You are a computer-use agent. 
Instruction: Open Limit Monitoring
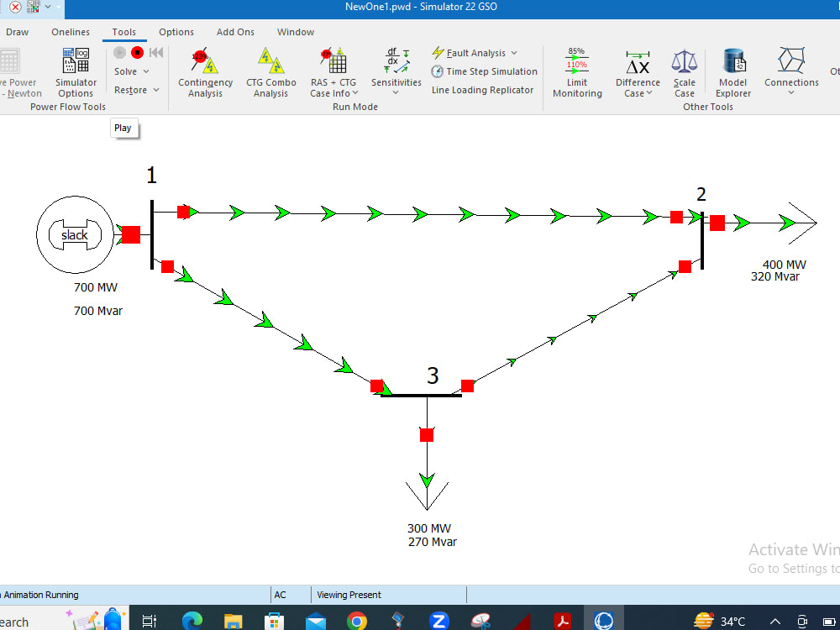[577, 73]
